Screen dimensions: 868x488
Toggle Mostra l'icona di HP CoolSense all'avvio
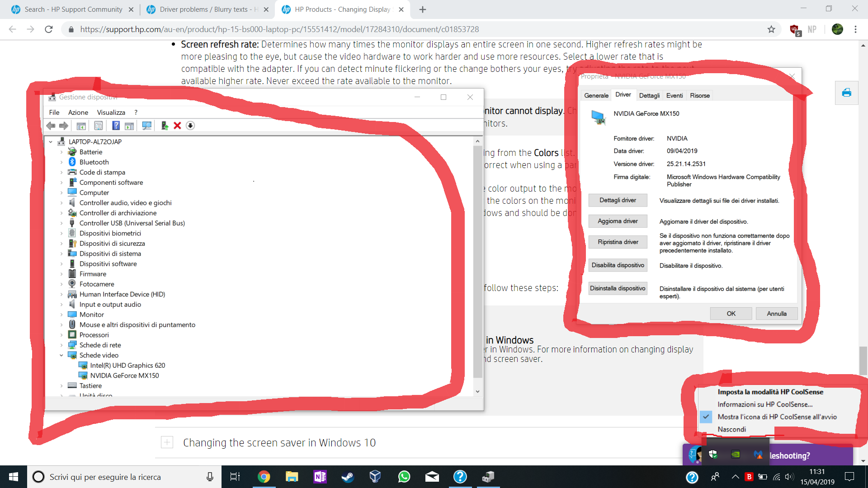coord(777,417)
